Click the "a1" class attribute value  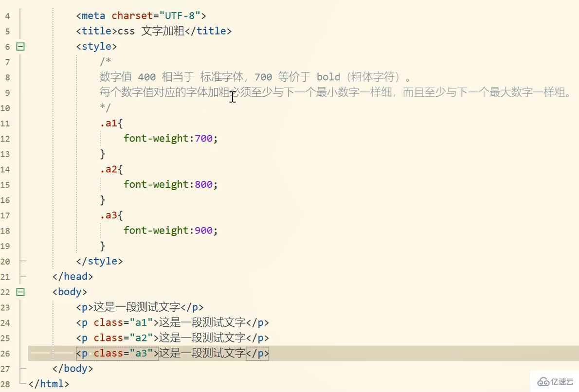(x=141, y=322)
